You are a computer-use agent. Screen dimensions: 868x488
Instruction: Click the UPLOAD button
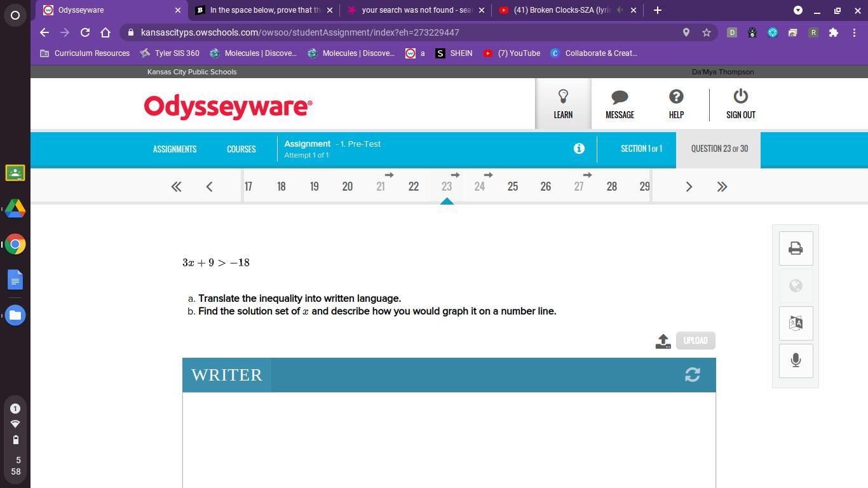click(x=695, y=341)
